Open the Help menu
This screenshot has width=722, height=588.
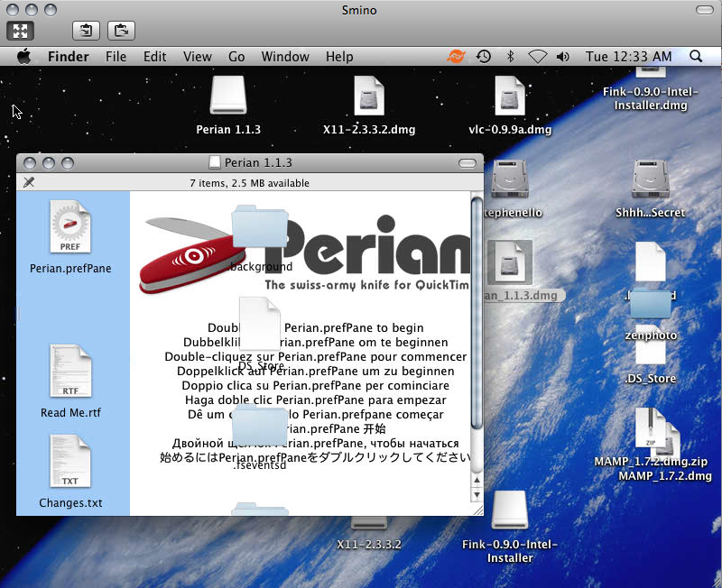coord(339,57)
